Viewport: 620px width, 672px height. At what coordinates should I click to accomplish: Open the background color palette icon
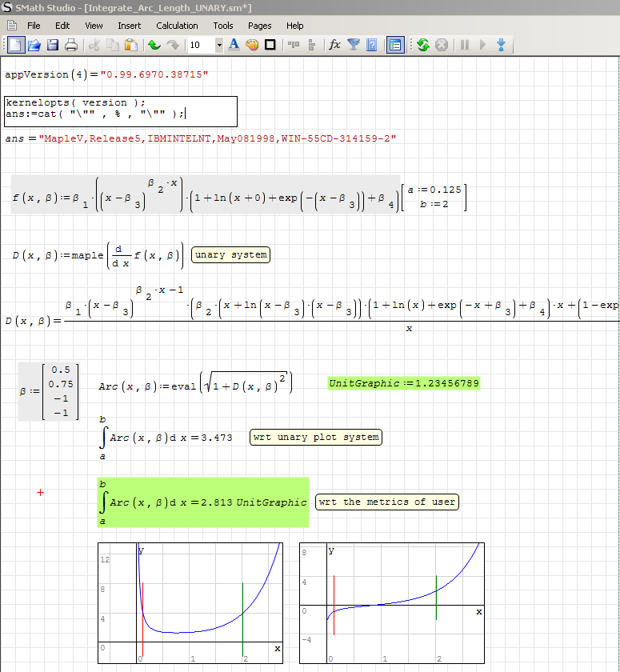[252, 45]
